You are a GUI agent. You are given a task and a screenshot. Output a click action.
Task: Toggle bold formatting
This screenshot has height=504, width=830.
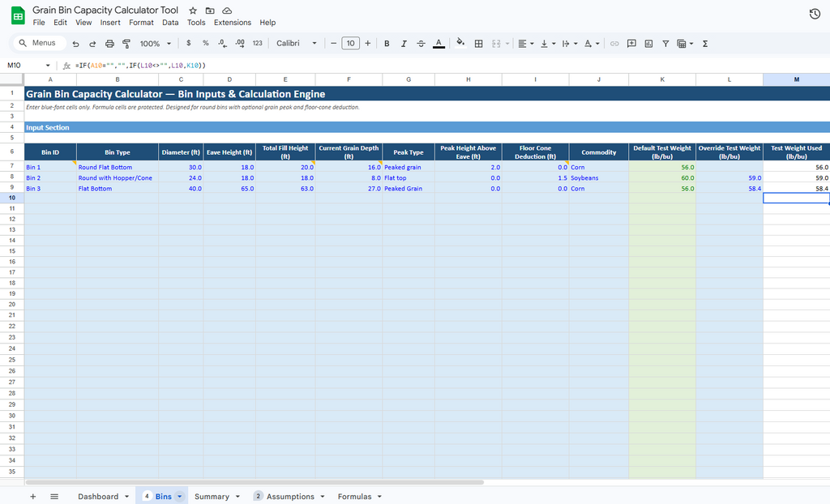pyautogui.click(x=387, y=43)
